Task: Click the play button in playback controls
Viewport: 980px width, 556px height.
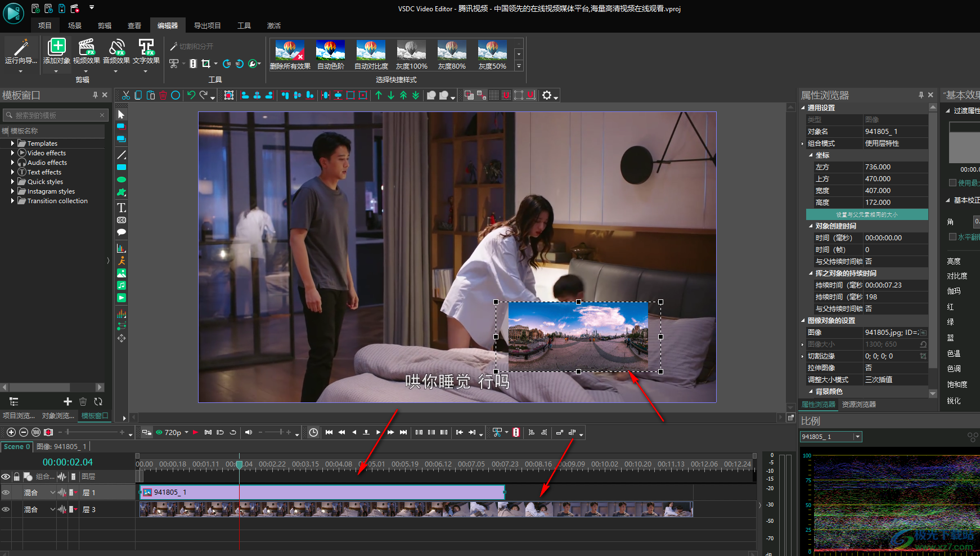Action: click(378, 432)
